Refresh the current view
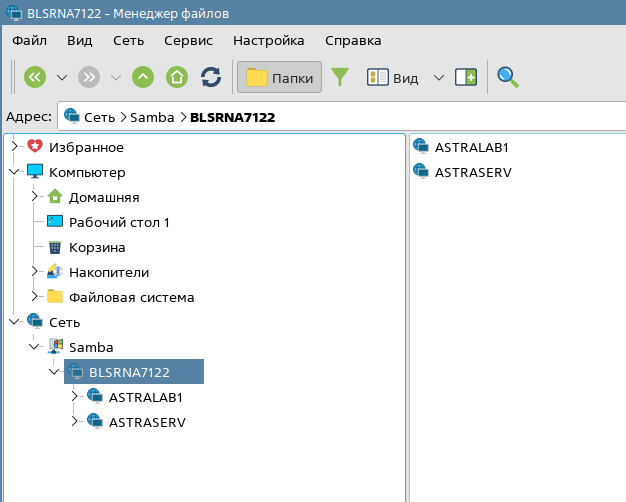626x502 pixels. click(x=211, y=77)
